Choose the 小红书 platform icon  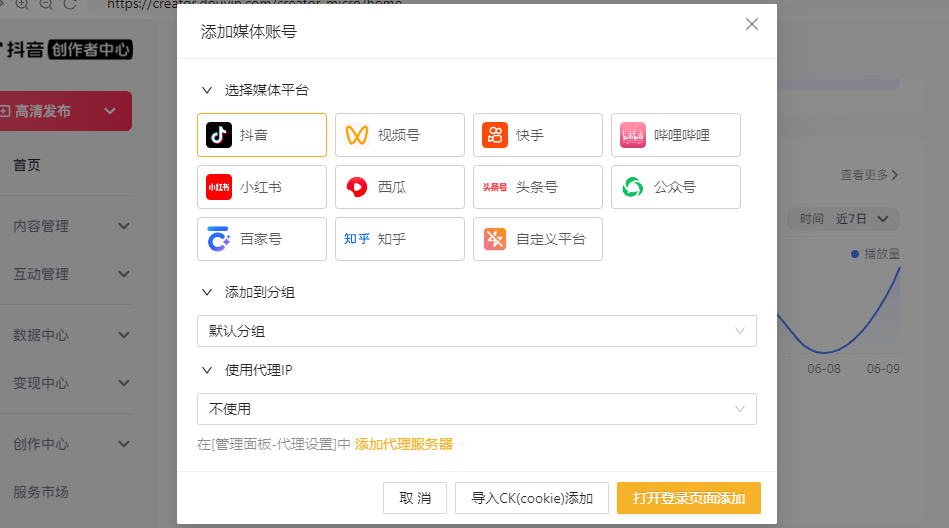219,187
